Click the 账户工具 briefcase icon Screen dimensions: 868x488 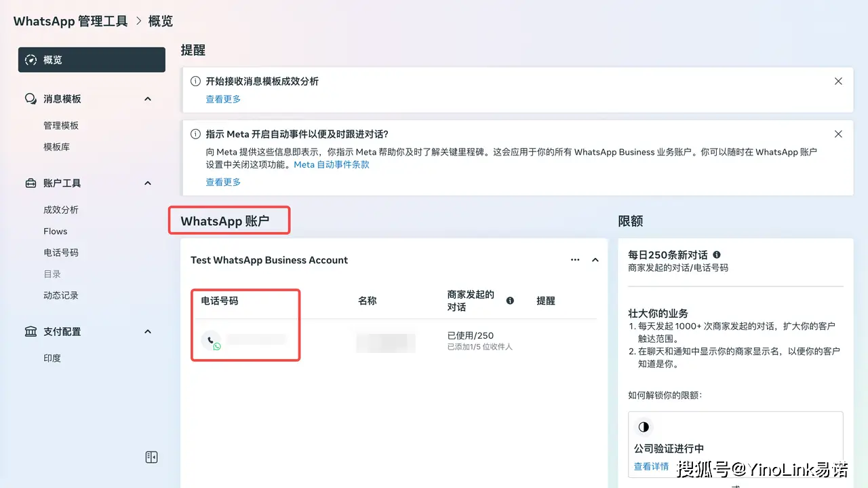point(31,183)
